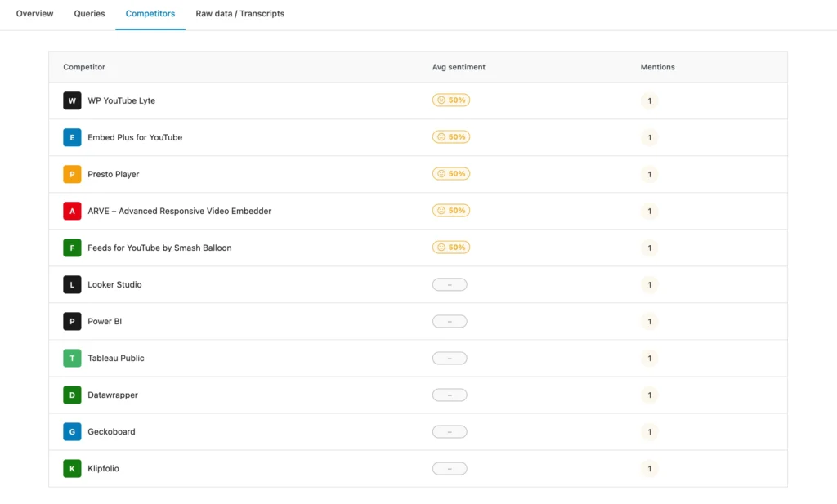Click the Klipfolio 'K' icon

[x=72, y=469]
